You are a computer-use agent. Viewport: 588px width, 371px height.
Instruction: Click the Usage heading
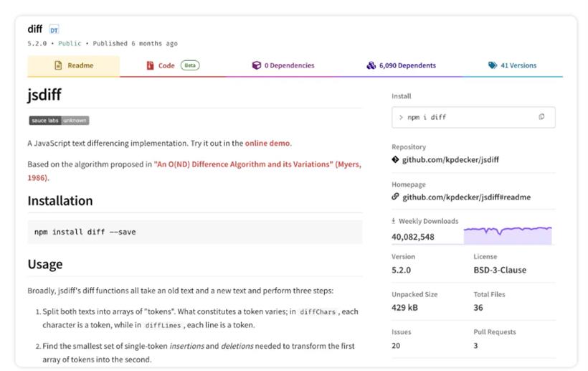coord(45,265)
